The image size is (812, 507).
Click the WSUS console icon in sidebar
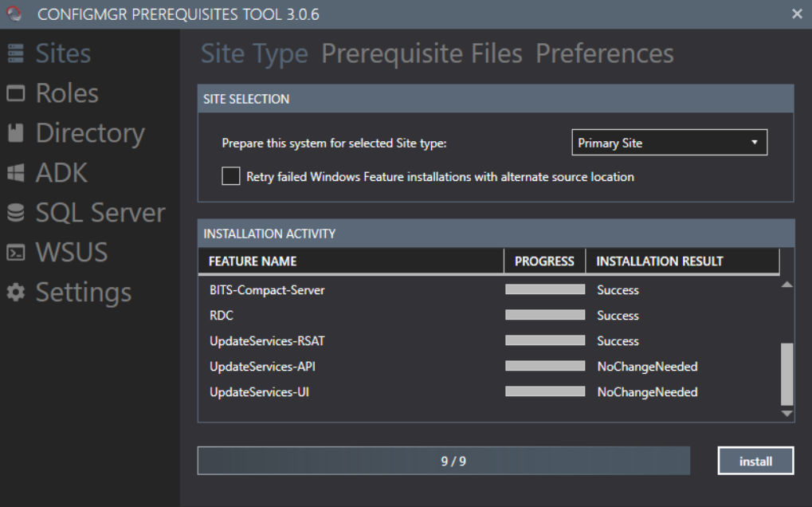[x=15, y=253]
